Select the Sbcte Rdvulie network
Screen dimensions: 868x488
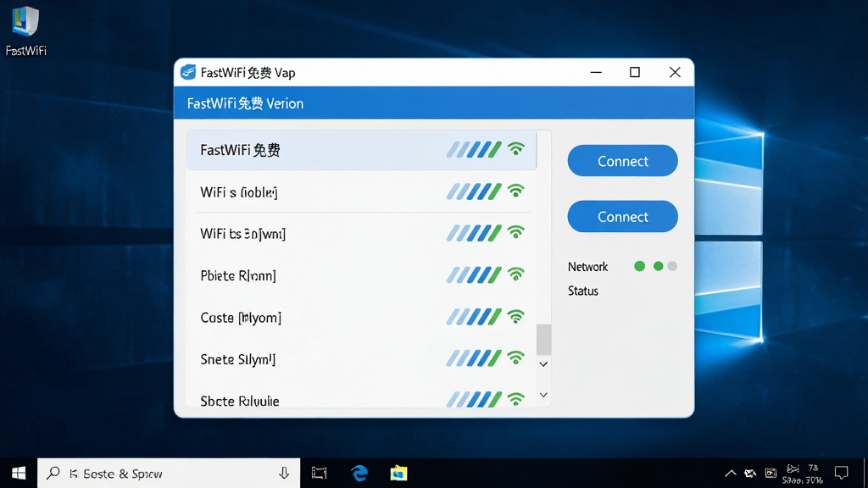(x=361, y=397)
